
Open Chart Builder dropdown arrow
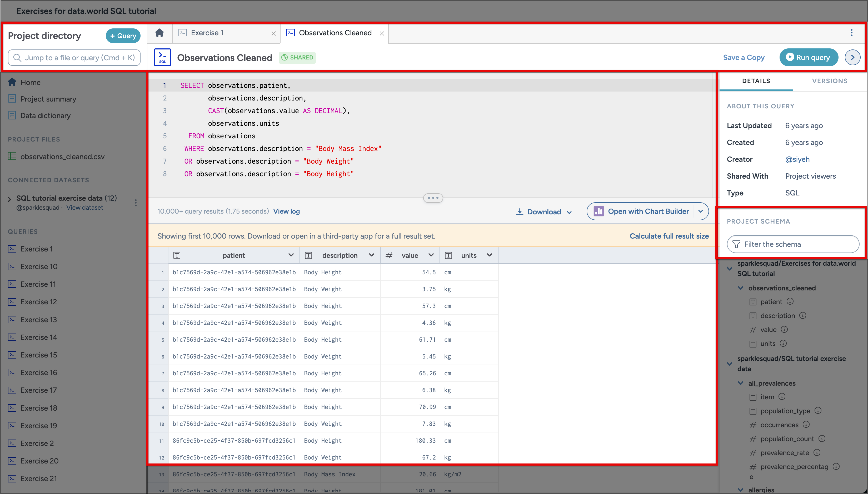700,211
